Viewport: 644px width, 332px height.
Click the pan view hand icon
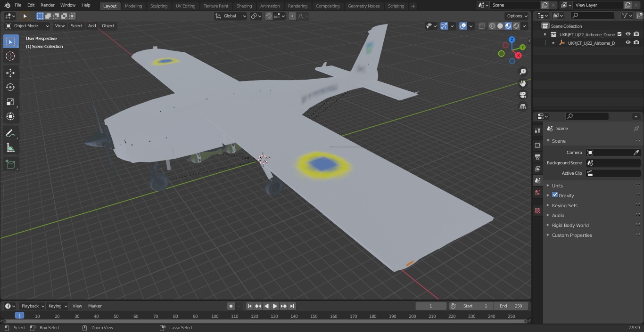coord(522,83)
